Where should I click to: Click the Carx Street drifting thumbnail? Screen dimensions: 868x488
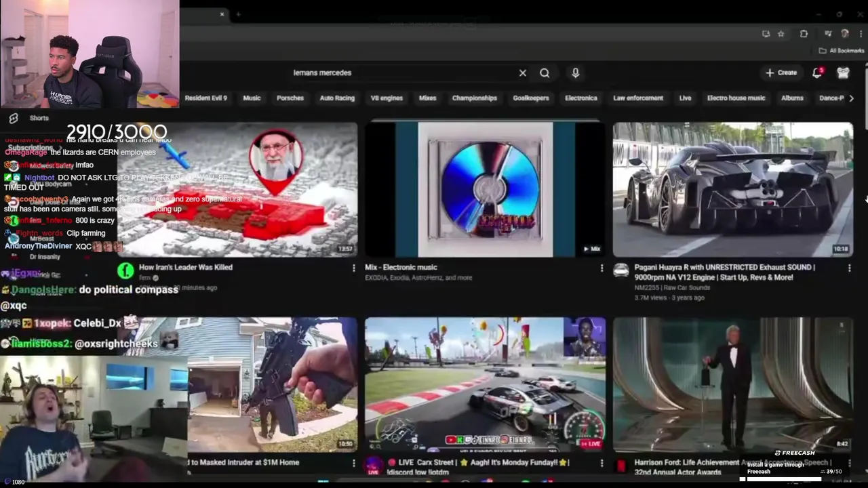pyautogui.click(x=485, y=384)
